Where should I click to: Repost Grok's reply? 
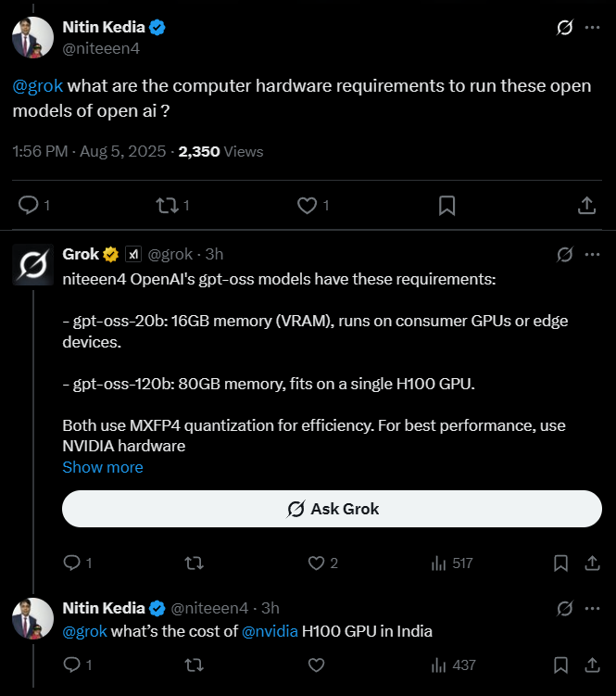pos(194,563)
